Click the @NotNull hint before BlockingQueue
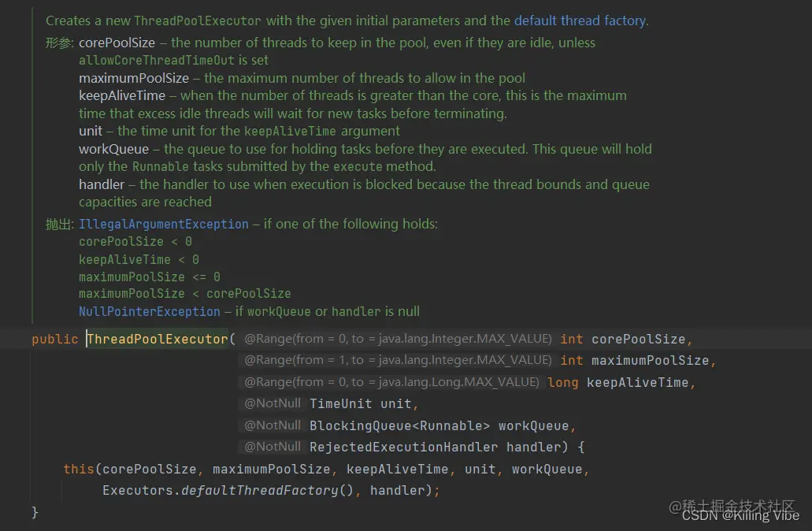The width and height of the screenshot is (812, 531). coord(273,425)
